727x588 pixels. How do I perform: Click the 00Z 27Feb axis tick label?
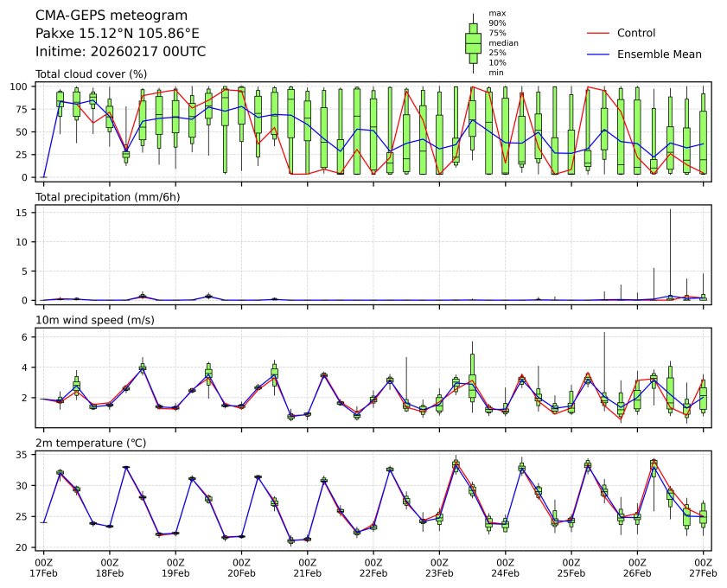pyautogui.click(x=703, y=567)
